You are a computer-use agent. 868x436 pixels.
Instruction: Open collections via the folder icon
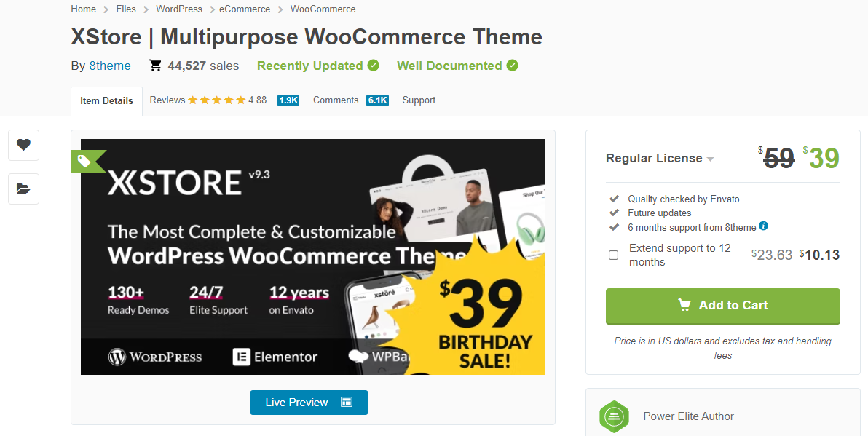[x=23, y=189]
